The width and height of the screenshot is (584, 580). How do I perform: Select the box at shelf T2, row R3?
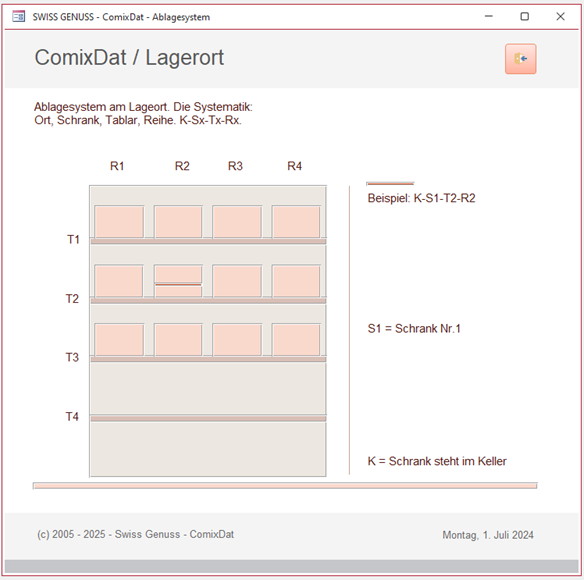(237, 281)
